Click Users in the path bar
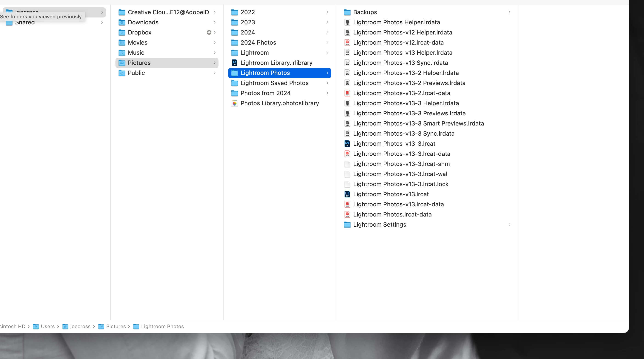 pos(48,326)
